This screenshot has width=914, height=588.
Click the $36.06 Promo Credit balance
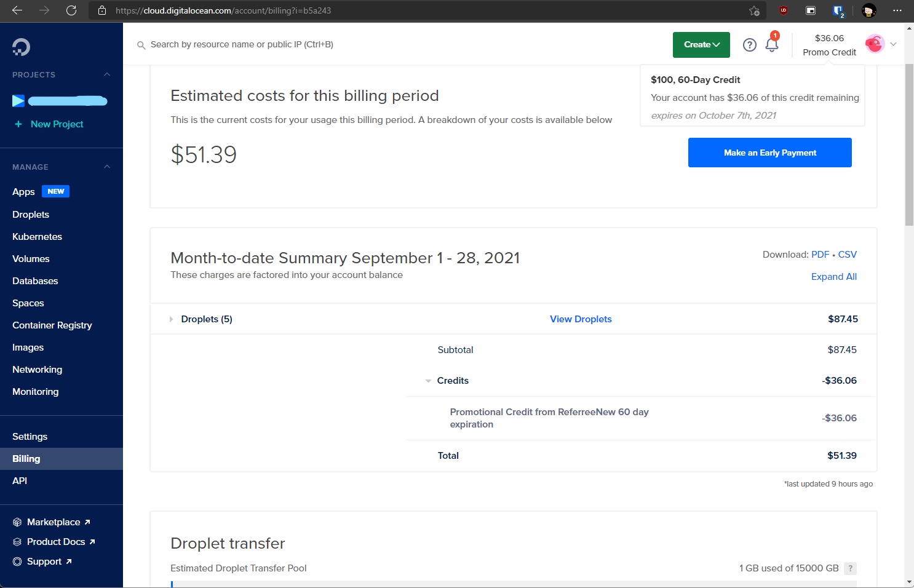829,45
